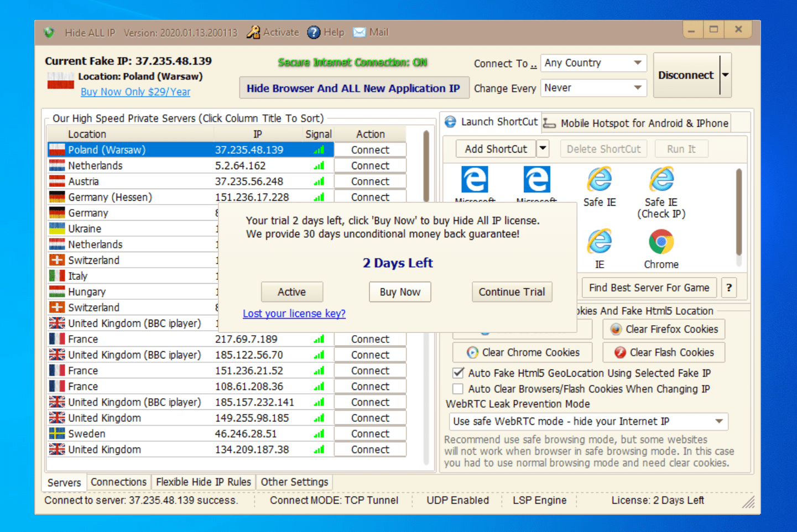The height and width of the screenshot is (532, 797).
Task: Click the Buy Now button in trial dialog
Action: point(400,292)
